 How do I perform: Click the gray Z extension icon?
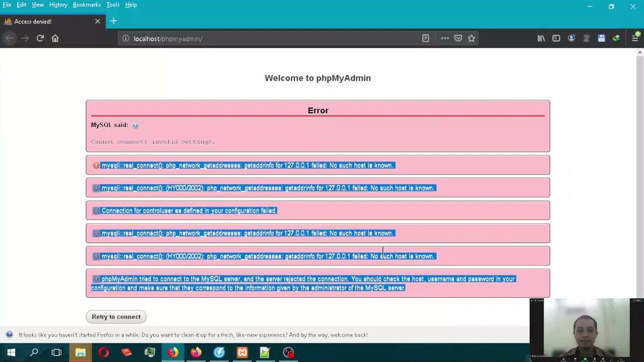586,38
